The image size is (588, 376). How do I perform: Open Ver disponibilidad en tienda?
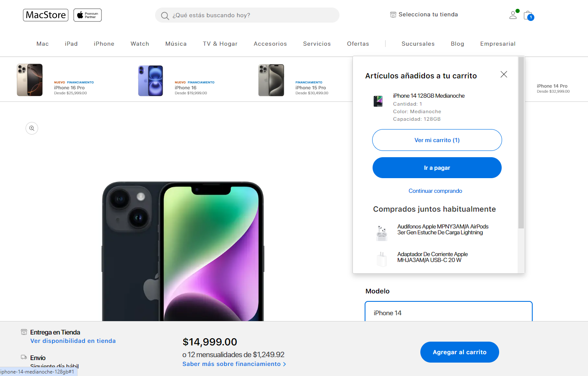73,341
